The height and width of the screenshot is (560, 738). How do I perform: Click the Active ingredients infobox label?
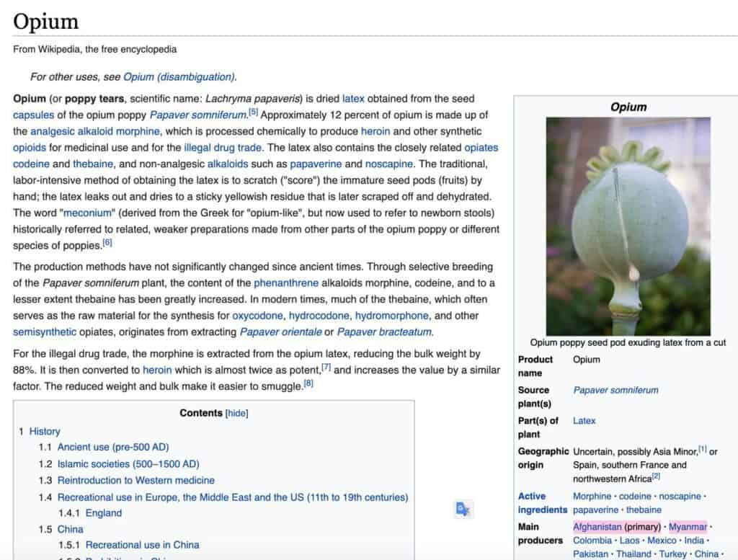542,503
